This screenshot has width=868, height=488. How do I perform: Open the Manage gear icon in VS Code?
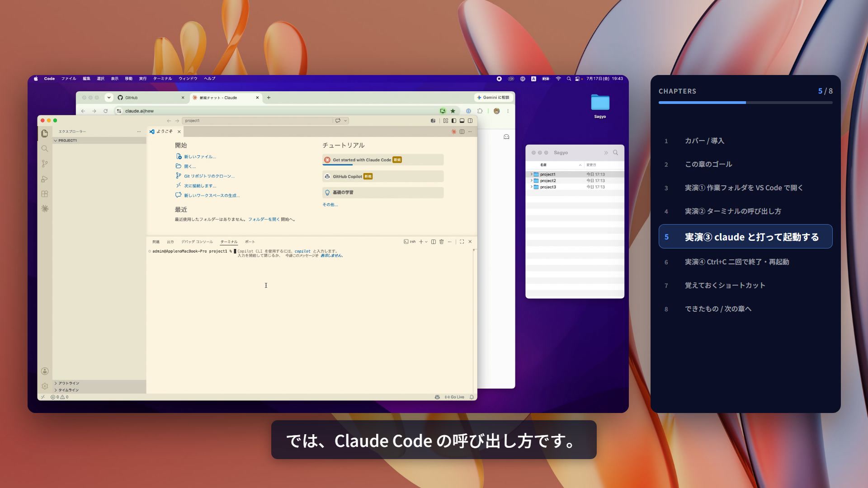[x=44, y=386]
